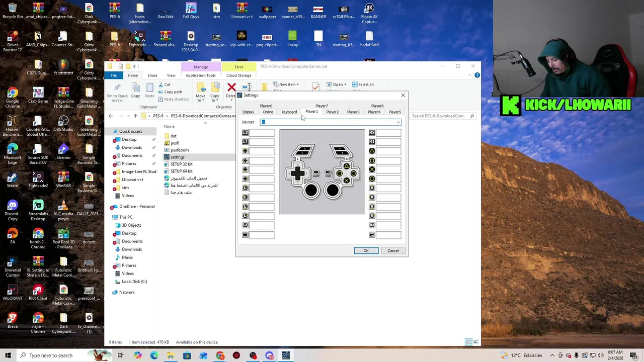Screen dimensions: 644x362
Task: Click the left stick up mapping icon
Action: (x=245, y=188)
